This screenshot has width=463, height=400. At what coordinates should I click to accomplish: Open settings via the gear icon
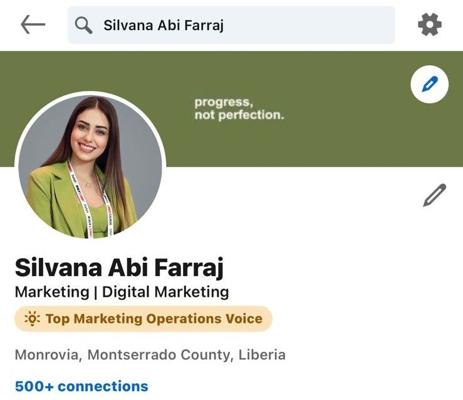tap(430, 25)
